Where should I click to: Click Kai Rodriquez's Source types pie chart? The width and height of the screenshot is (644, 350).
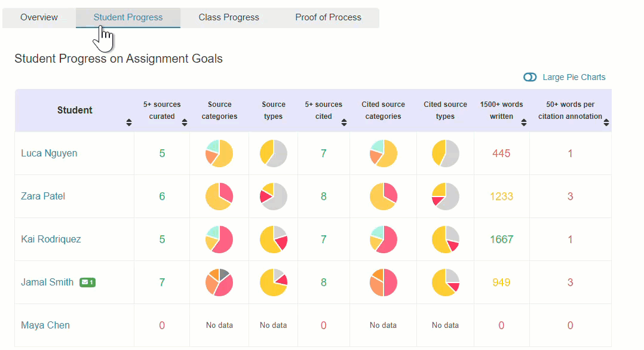pos(273,239)
